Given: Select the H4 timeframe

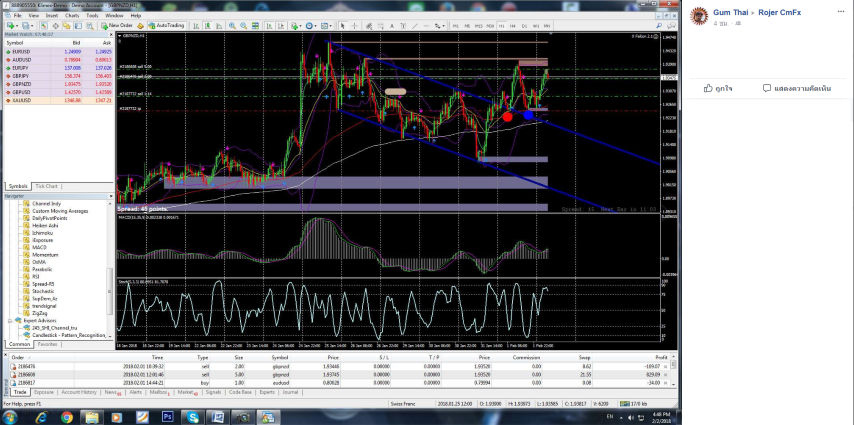Looking at the screenshot, I should click(513, 25).
